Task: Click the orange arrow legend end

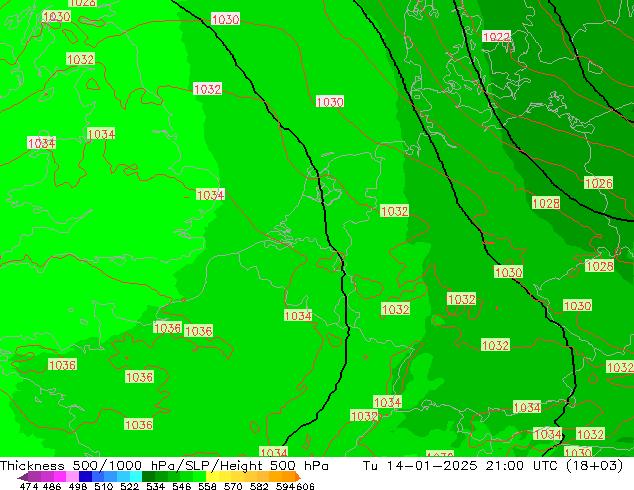Action: (x=298, y=477)
